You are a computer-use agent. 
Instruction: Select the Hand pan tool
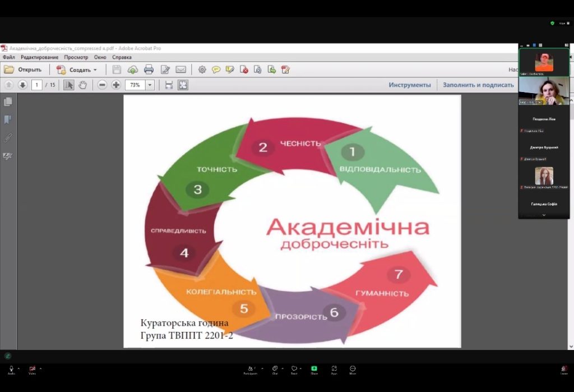[x=83, y=85]
